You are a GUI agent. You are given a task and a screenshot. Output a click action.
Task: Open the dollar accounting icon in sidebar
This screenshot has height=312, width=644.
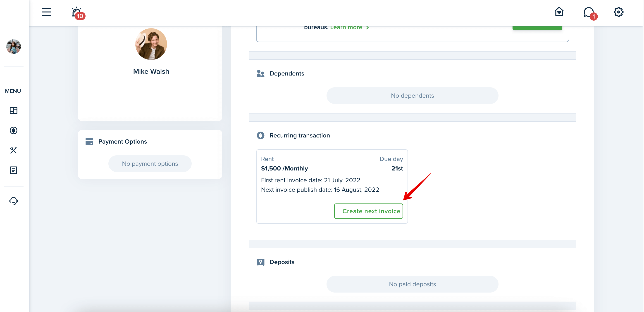[14, 130]
